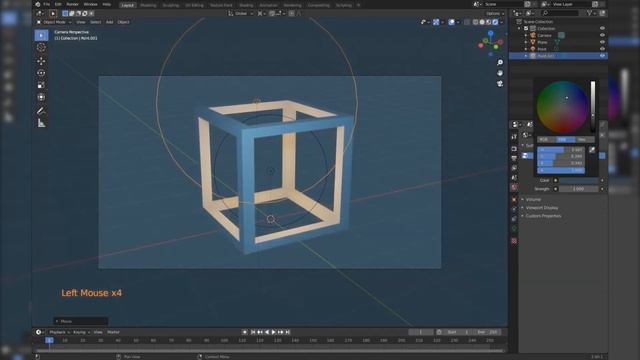Image resolution: width=640 pixels, height=360 pixels.
Task: Expand the Custom Properties panel
Action: tap(543, 216)
